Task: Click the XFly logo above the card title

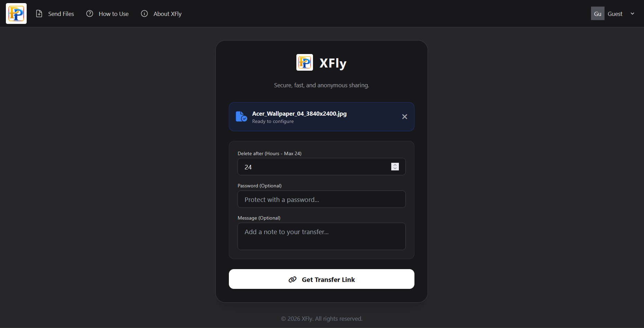Action: 304,62
